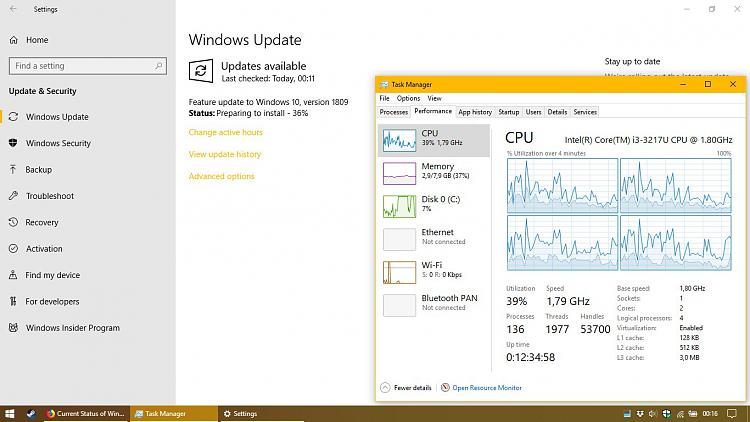Image resolution: width=750 pixels, height=422 pixels.
Task: Click Windows Security shield tray icon
Action: pyautogui.click(x=666, y=414)
